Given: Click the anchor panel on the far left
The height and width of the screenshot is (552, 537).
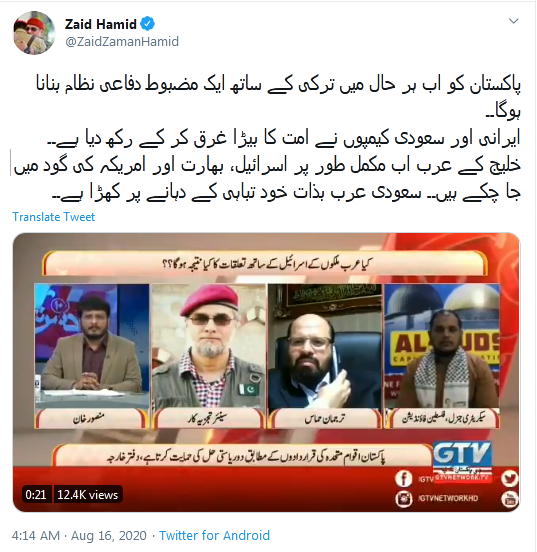Looking at the screenshot, I should pyautogui.click(x=92, y=356).
